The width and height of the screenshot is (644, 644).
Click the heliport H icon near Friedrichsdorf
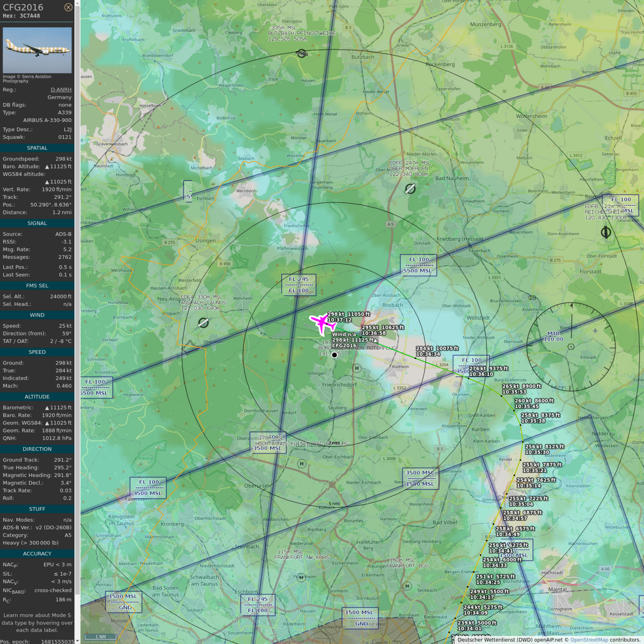pos(356,368)
